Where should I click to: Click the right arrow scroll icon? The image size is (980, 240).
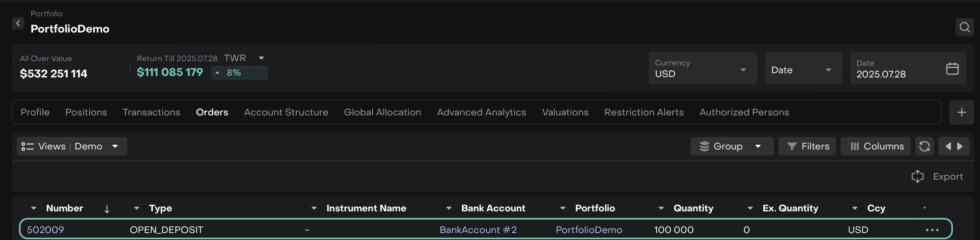(x=960, y=146)
